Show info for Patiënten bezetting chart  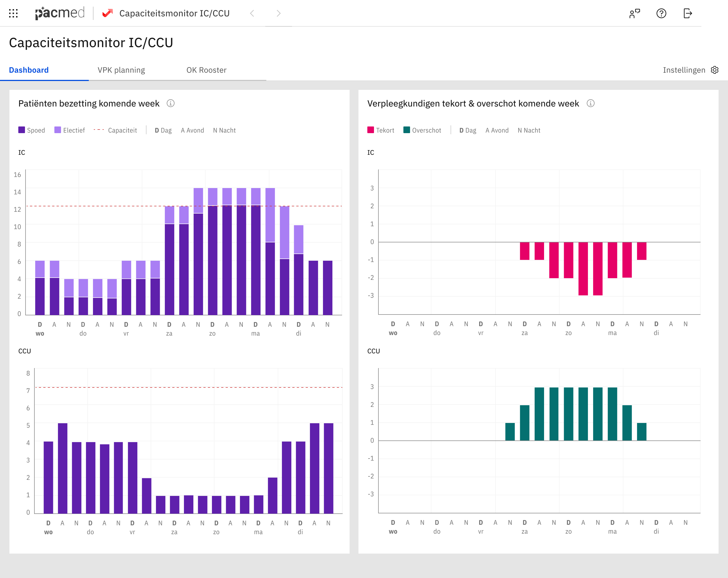point(171,103)
